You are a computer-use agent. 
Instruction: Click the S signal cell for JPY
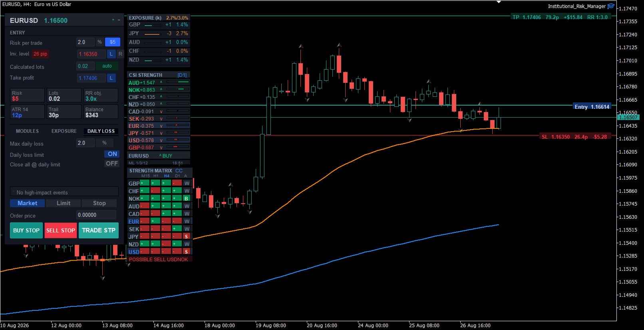186,236
